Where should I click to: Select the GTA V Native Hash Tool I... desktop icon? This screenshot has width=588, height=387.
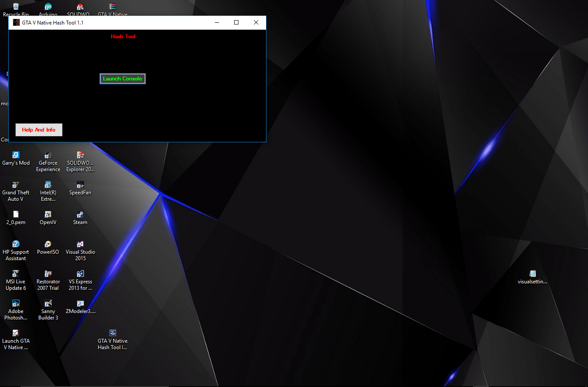[113, 340]
